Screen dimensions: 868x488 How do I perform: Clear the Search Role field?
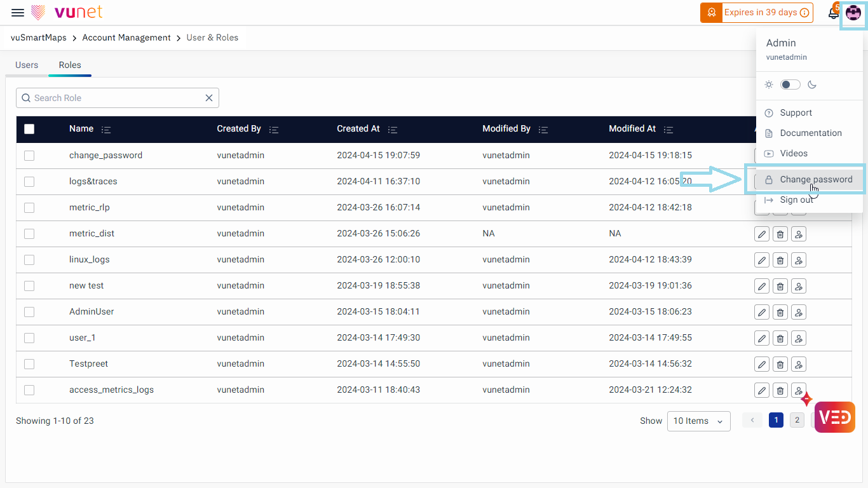pos(208,98)
